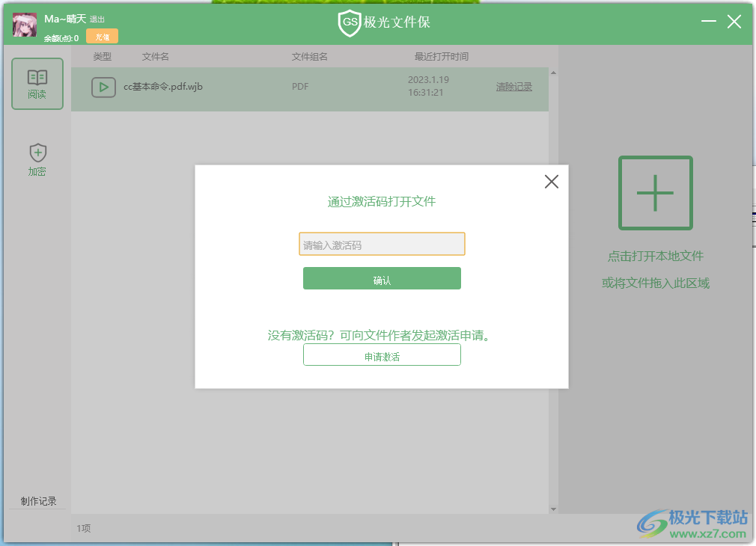Image resolution: width=756 pixels, height=546 pixels.
Task: Click the scrollbar up arrow of file list
Action: pos(552,71)
